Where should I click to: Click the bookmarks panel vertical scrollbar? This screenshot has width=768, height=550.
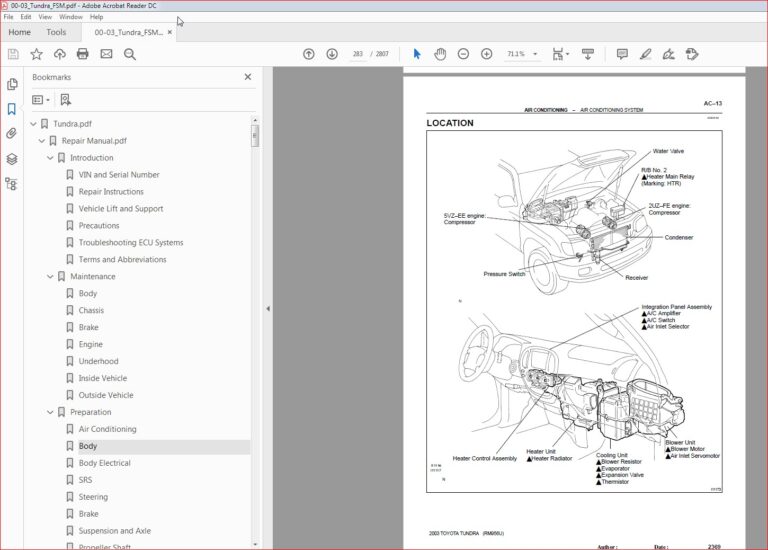(x=255, y=135)
